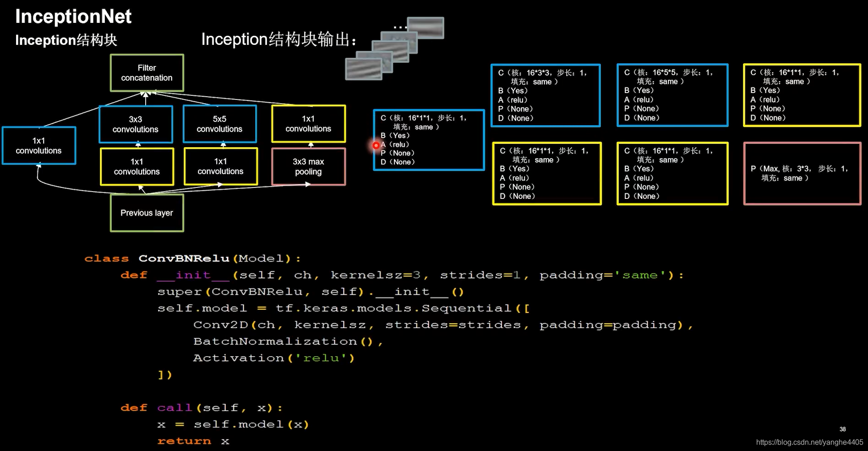Click the "Conv2D(ch, kernelsz," code line

[x=443, y=325]
